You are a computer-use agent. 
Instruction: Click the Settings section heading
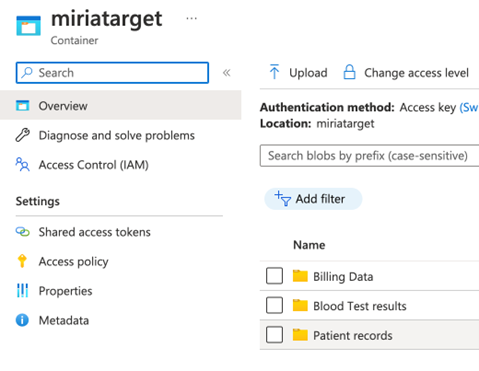click(38, 201)
